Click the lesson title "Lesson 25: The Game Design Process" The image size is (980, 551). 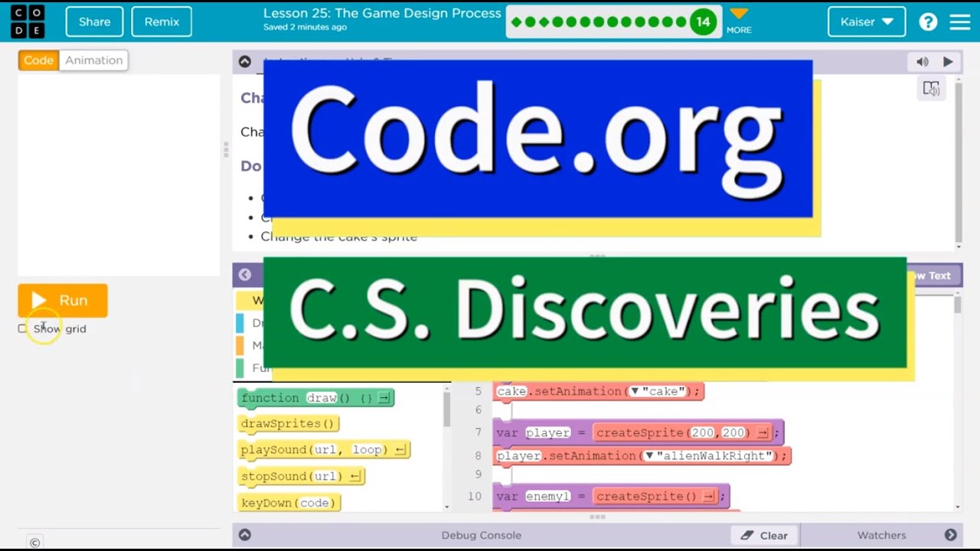pos(382,13)
